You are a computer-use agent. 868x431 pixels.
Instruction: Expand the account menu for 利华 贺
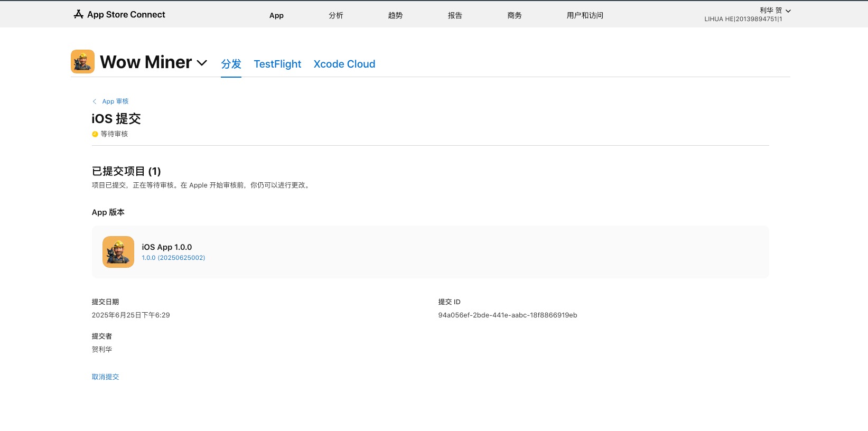(x=788, y=11)
